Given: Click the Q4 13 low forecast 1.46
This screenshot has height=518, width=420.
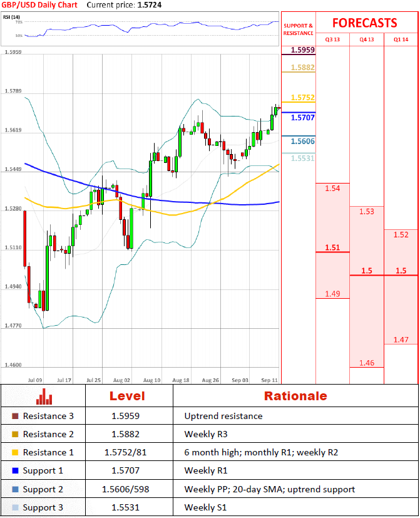Looking at the screenshot, I should [367, 363].
